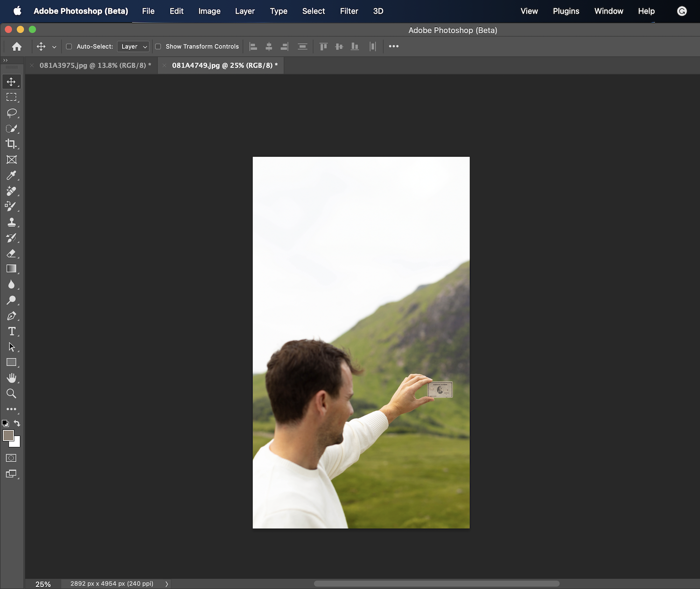Click the Home button in options bar
Viewport: 700px width, 589px height.
tap(17, 47)
